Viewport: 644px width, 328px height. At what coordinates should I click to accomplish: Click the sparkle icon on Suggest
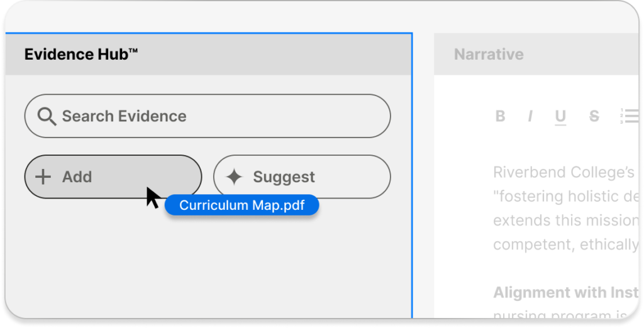pos(234,177)
